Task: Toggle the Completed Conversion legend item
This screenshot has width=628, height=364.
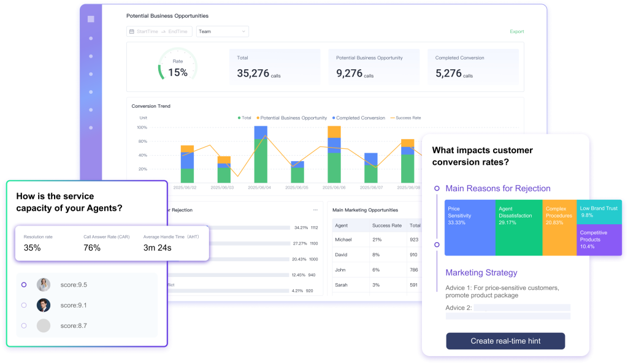Action: coord(359,118)
